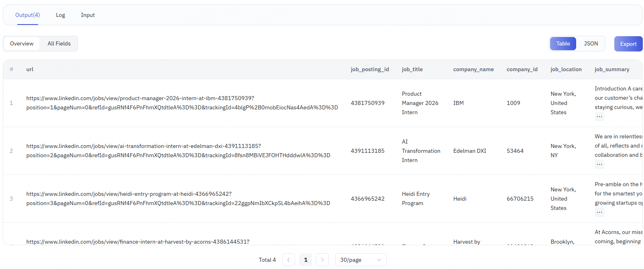Expand Edelman DXI job summary ellipsis
The image size is (644, 269).
599,164
